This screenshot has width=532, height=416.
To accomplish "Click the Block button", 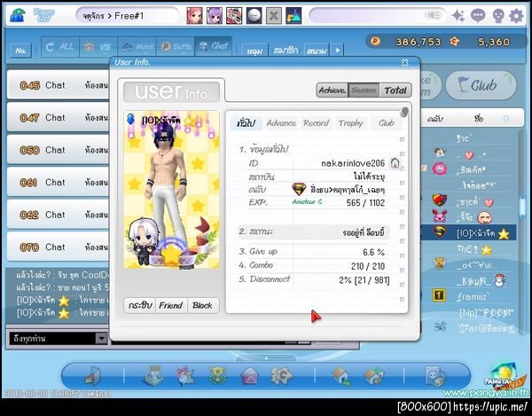I will click(202, 305).
